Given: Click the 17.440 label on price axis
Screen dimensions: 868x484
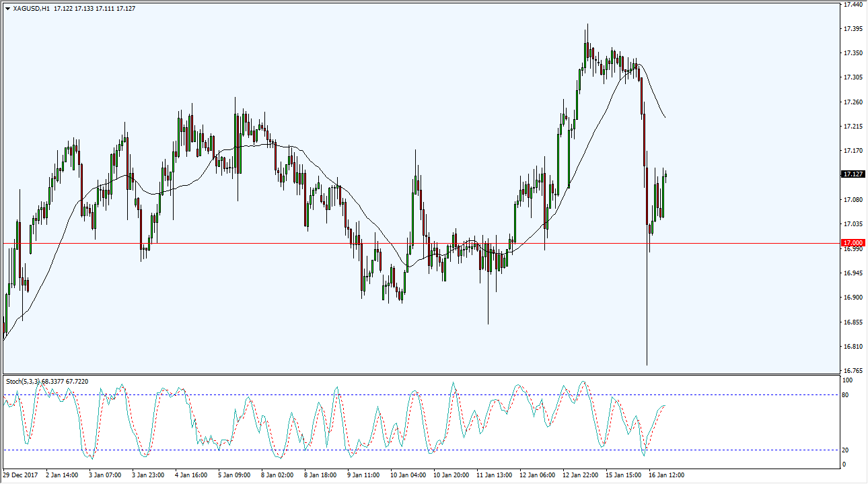Looking at the screenshot, I should click(x=852, y=5).
